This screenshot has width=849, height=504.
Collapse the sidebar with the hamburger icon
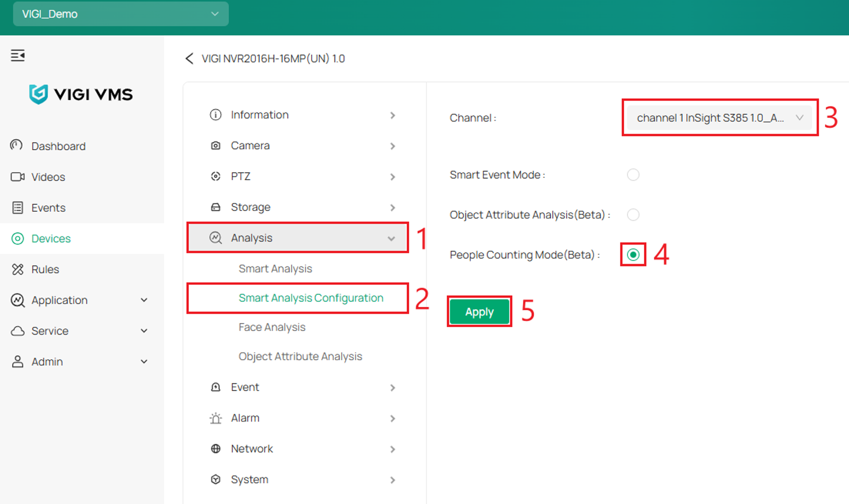point(18,56)
